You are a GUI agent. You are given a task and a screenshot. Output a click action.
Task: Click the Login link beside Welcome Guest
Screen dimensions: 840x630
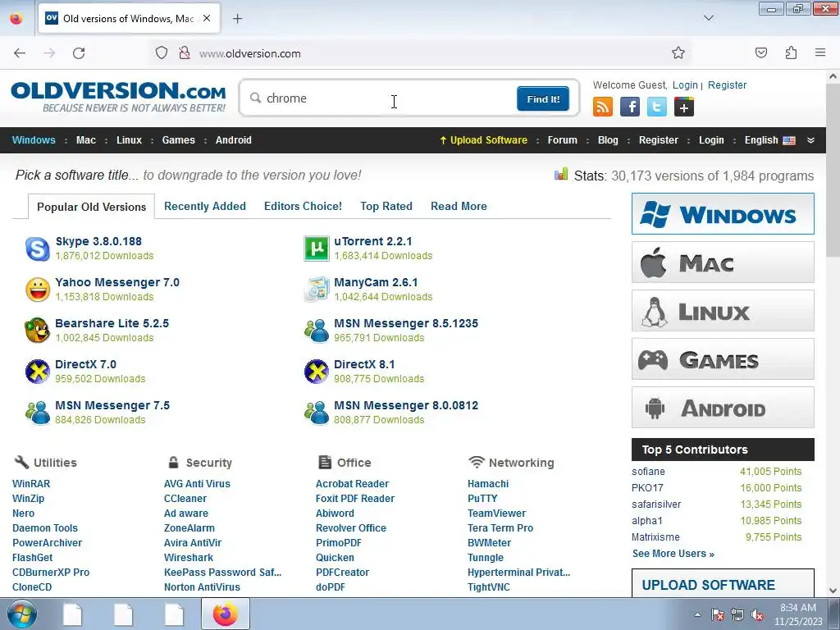(x=685, y=84)
